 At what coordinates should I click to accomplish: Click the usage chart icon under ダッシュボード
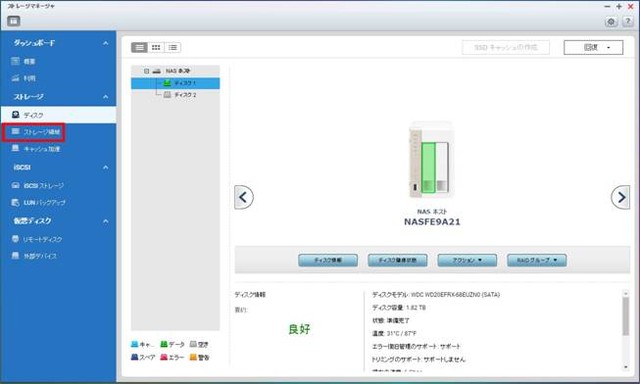(x=16, y=78)
